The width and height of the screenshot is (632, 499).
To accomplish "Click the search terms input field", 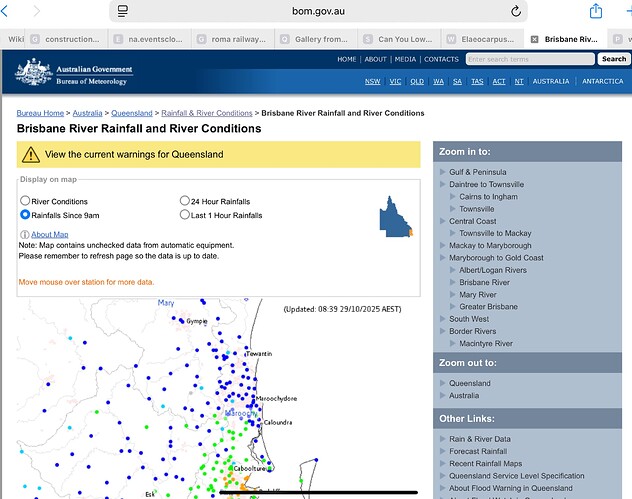I will point(530,59).
